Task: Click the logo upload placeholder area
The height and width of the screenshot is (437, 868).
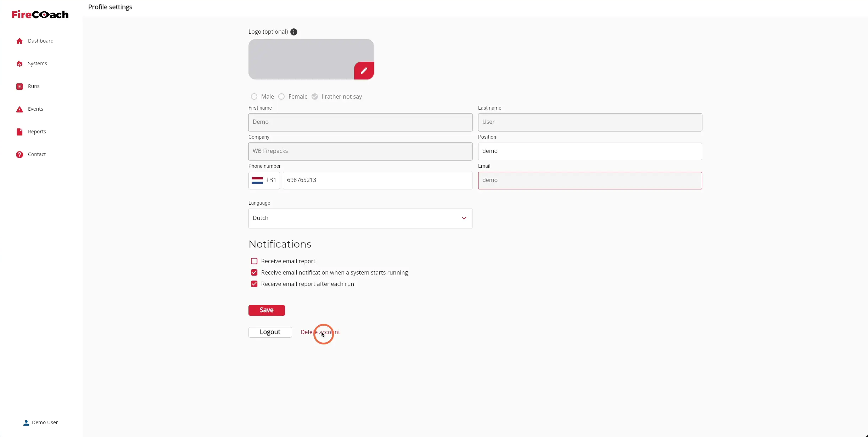Action: (311, 59)
